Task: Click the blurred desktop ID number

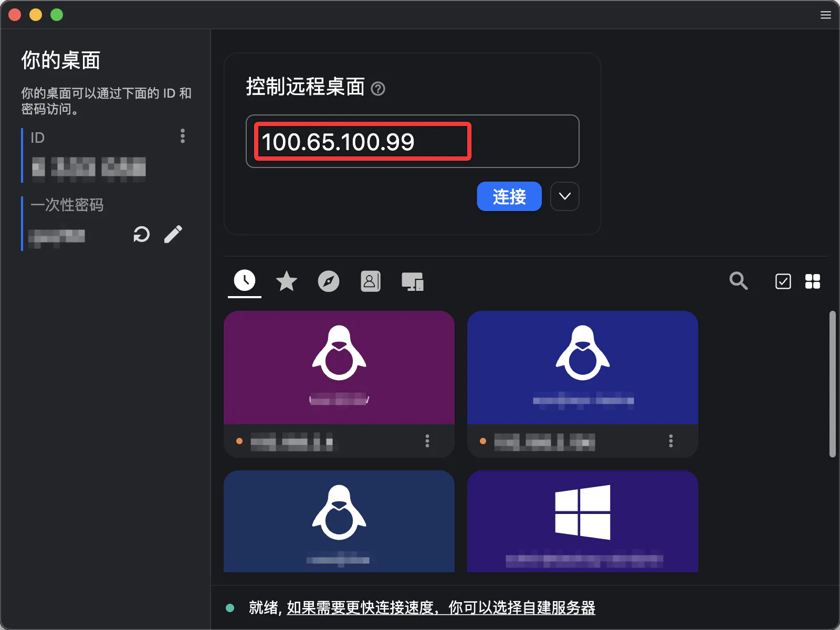Action: [x=89, y=169]
